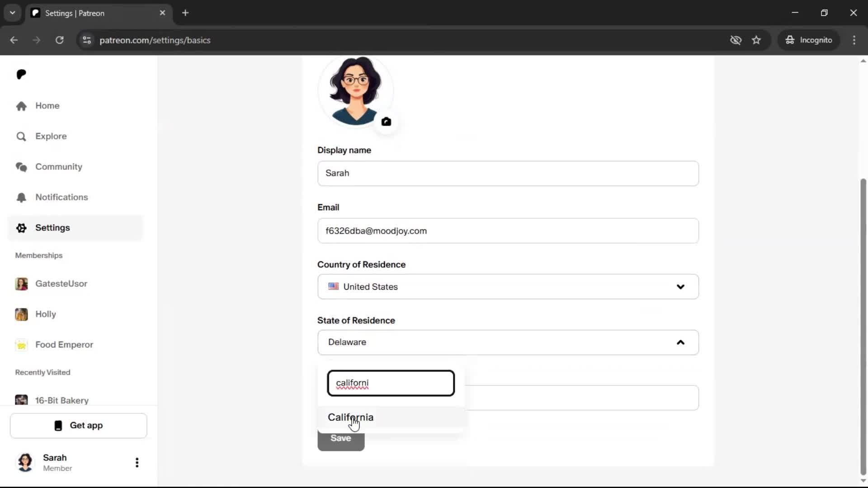Click the Incognito indicator button
Screen dimensions: 868x488
coord(809,40)
